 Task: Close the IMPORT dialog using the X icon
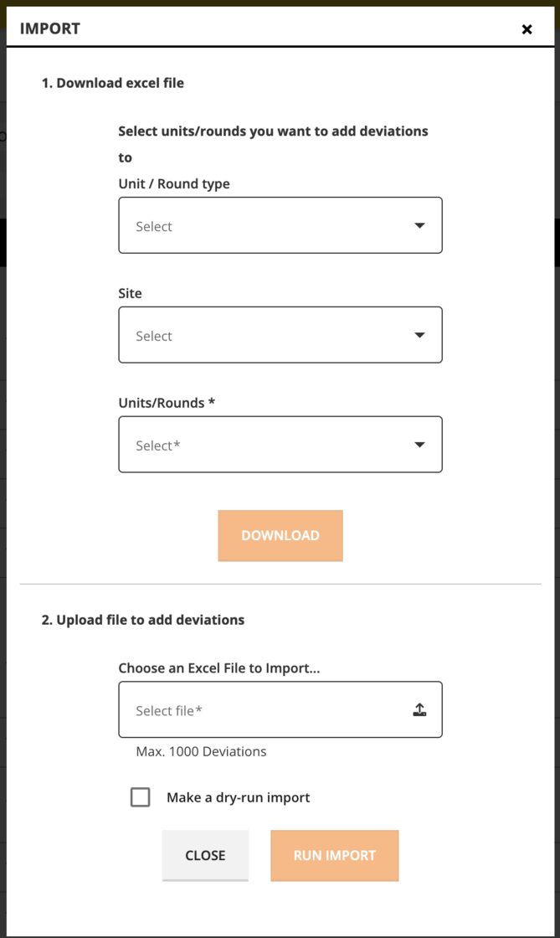(x=527, y=28)
